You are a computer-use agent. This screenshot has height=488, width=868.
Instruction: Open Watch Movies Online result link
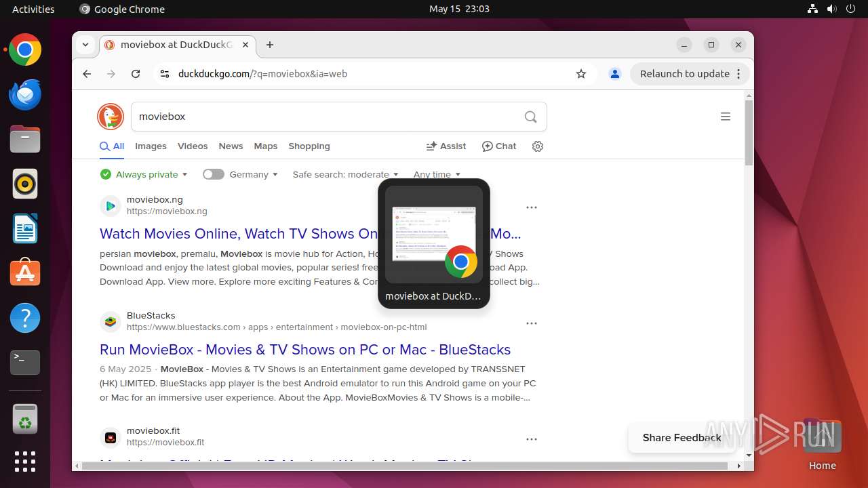click(311, 234)
